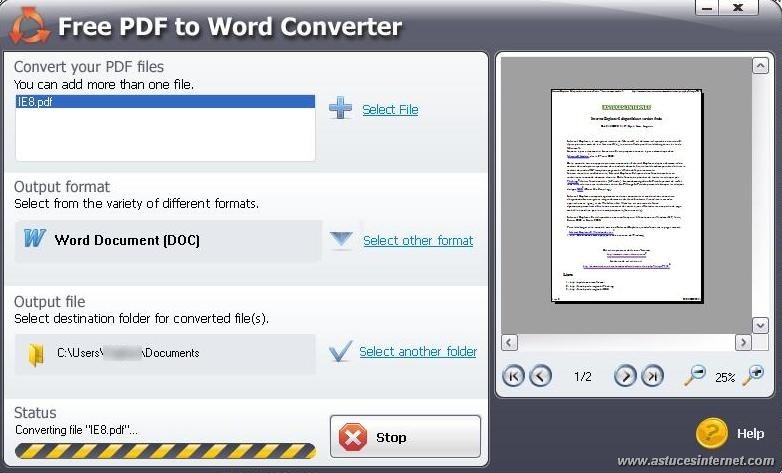This screenshot has height=473, width=782.
Task: Go to the previous preview page
Action: (x=540, y=376)
